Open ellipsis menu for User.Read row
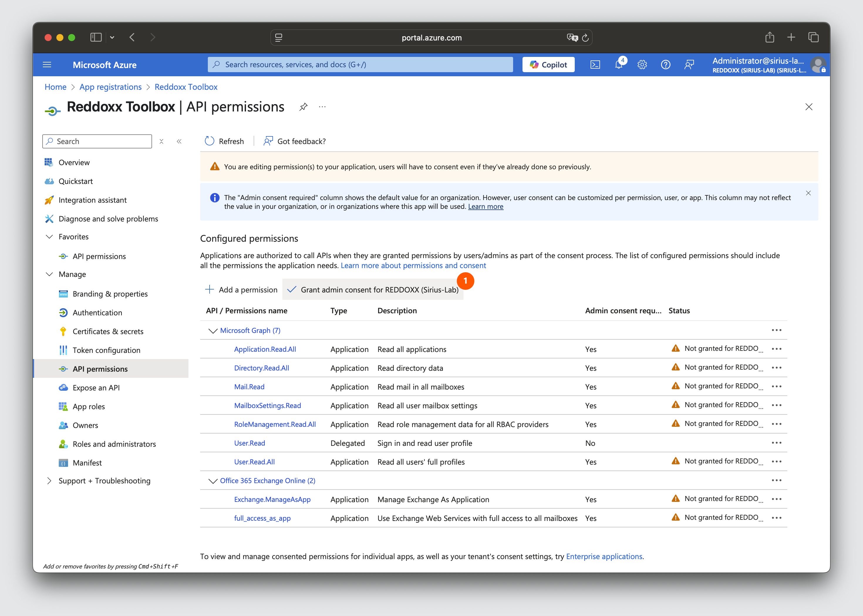 (x=776, y=443)
